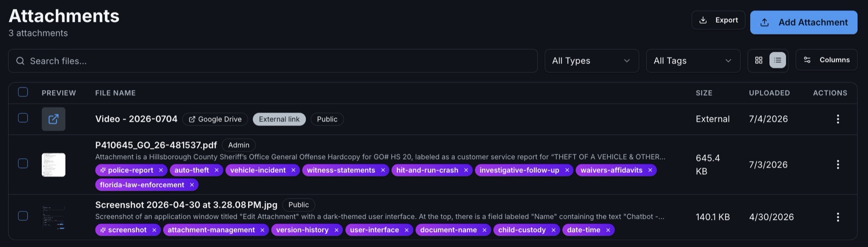Click the Admin badge on PDF row
This screenshot has height=247, width=868.
pyautogui.click(x=239, y=145)
